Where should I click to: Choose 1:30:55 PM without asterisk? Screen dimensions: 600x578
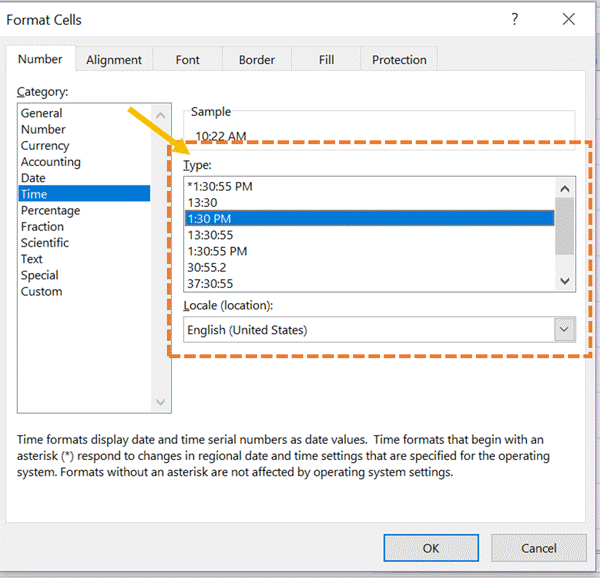click(x=370, y=251)
